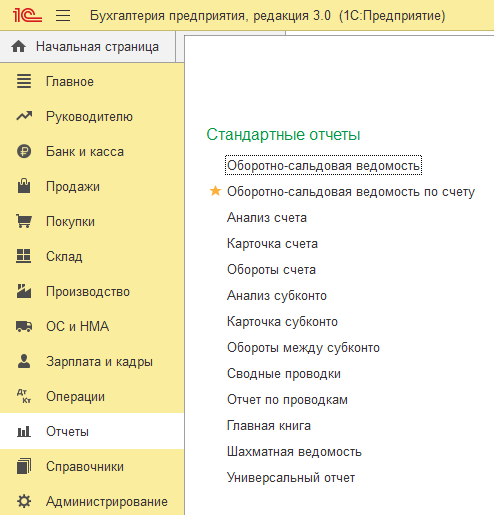
Task: Open the Отчет по проводкам report
Action: [x=287, y=400]
